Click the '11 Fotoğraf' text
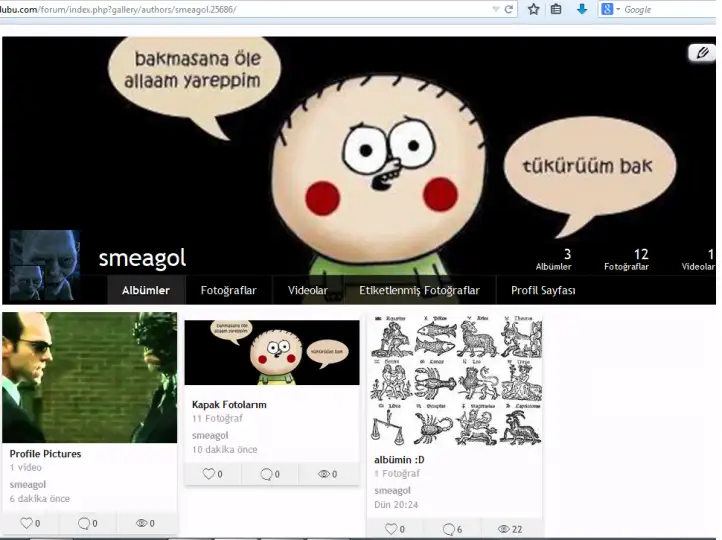 [x=217, y=418]
